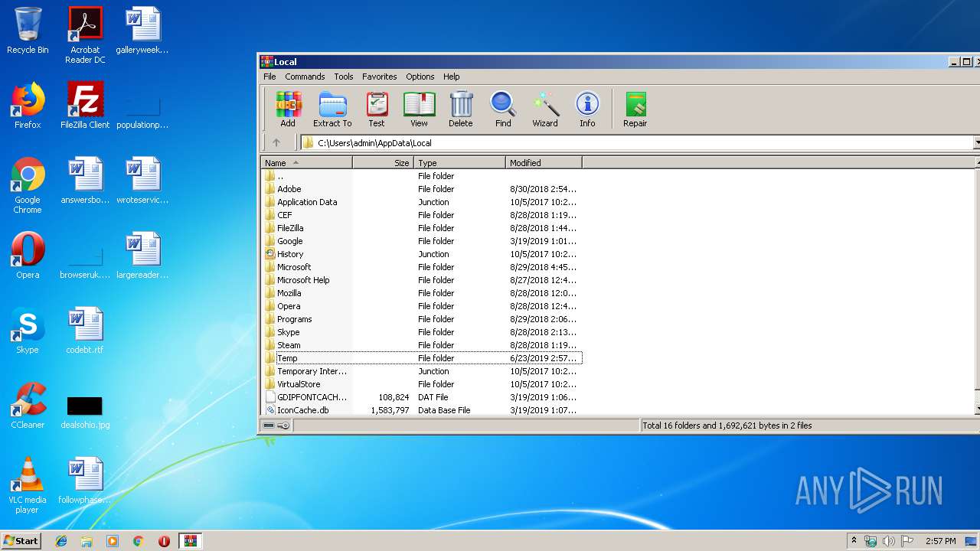Click the address path input field
The width and height of the screenshot is (980, 551).
click(637, 142)
